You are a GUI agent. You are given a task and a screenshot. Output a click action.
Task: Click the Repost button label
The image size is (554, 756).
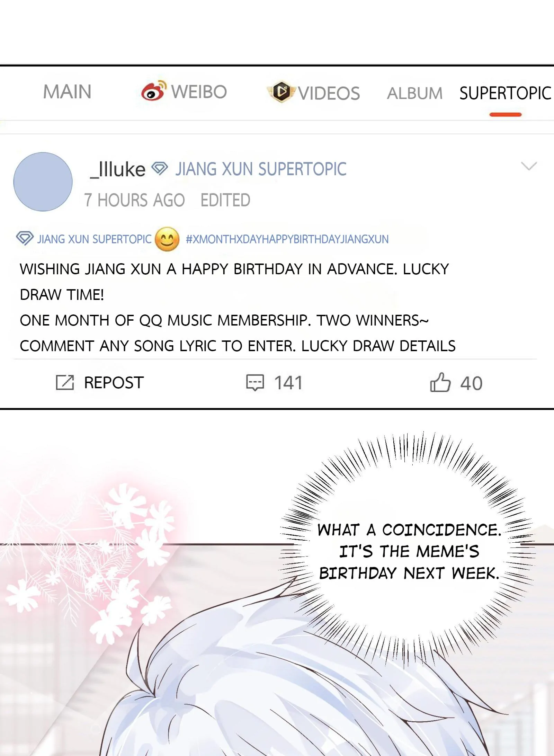coord(114,383)
